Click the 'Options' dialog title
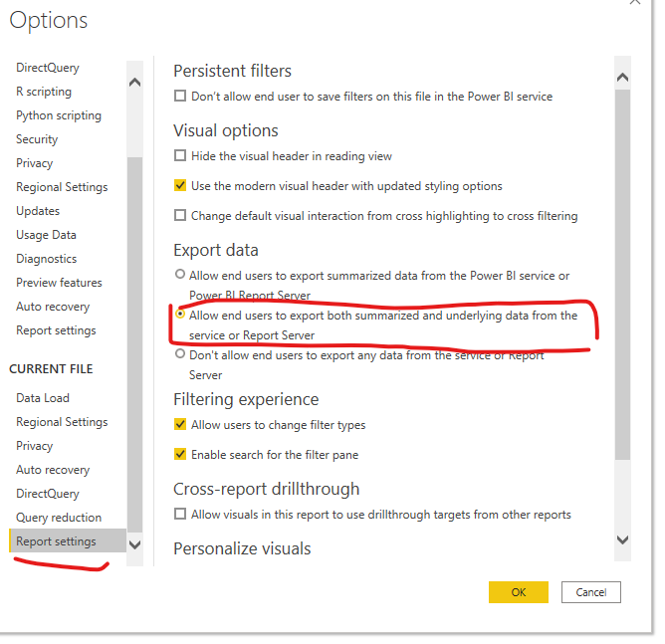The width and height of the screenshot is (665, 644). click(x=49, y=20)
